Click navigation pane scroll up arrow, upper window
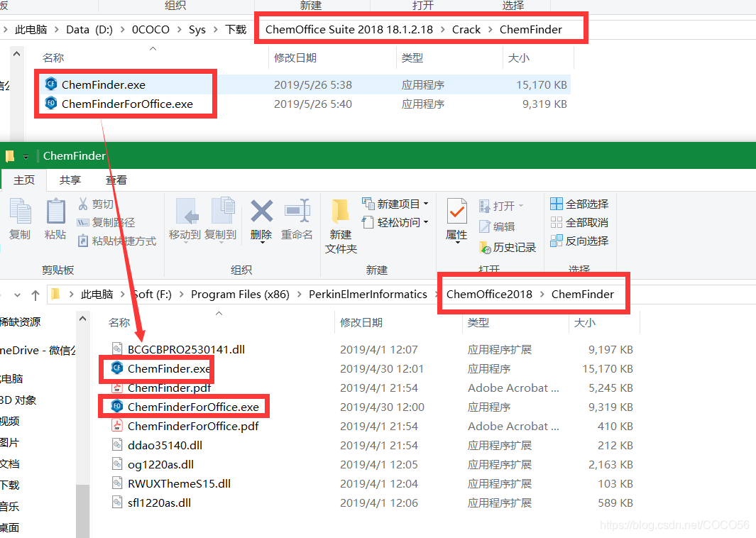The width and height of the screenshot is (756, 538). 17,54
